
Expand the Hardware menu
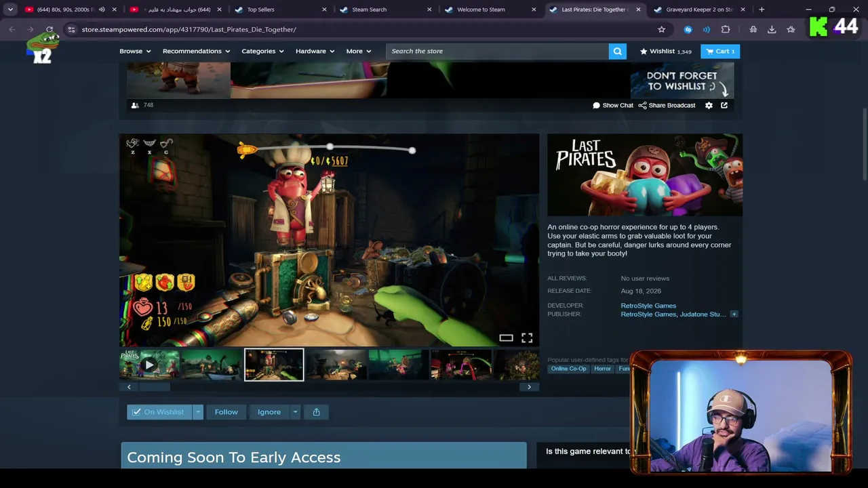click(315, 51)
